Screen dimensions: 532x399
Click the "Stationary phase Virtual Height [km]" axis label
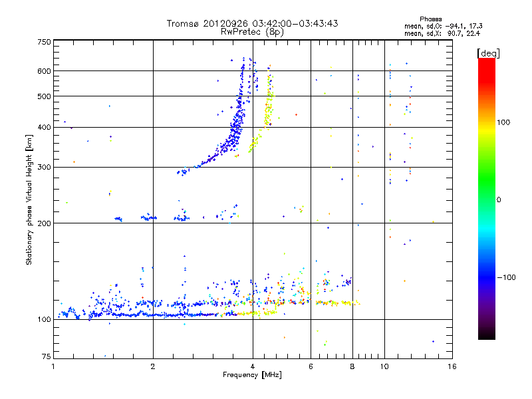(29, 199)
